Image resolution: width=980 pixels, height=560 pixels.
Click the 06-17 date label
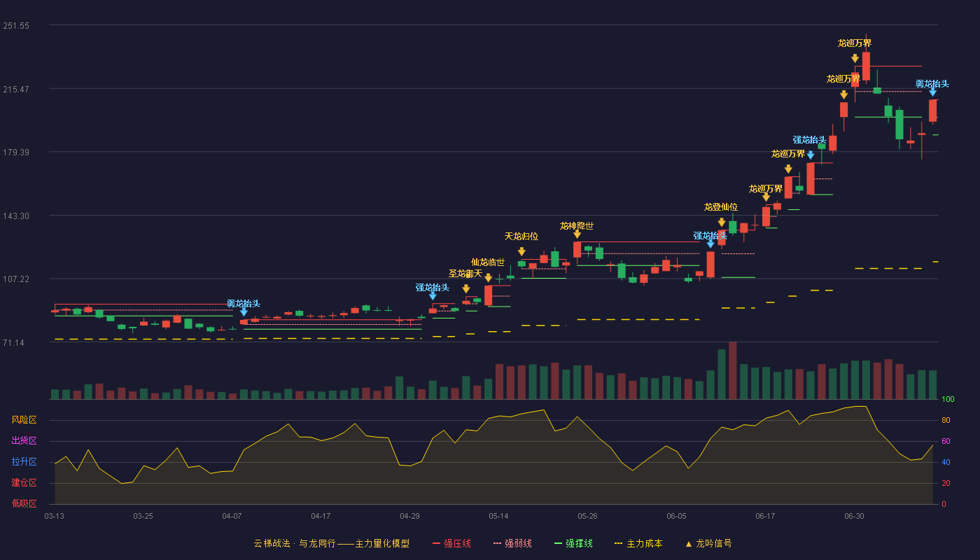click(x=765, y=516)
